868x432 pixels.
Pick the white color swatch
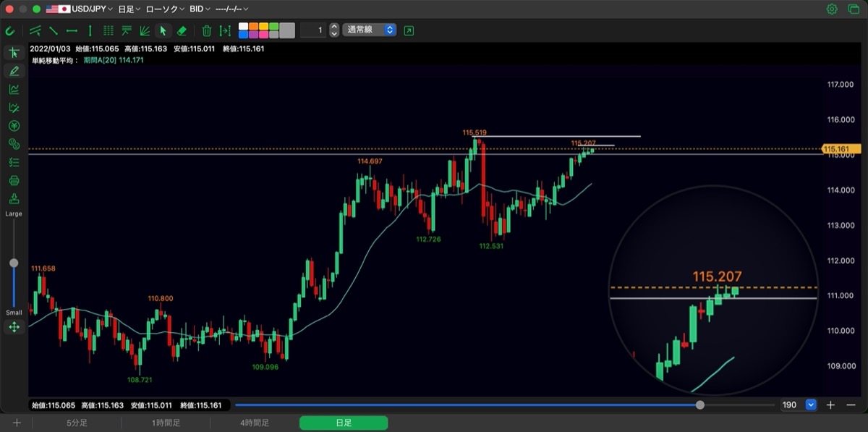coord(244,26)
